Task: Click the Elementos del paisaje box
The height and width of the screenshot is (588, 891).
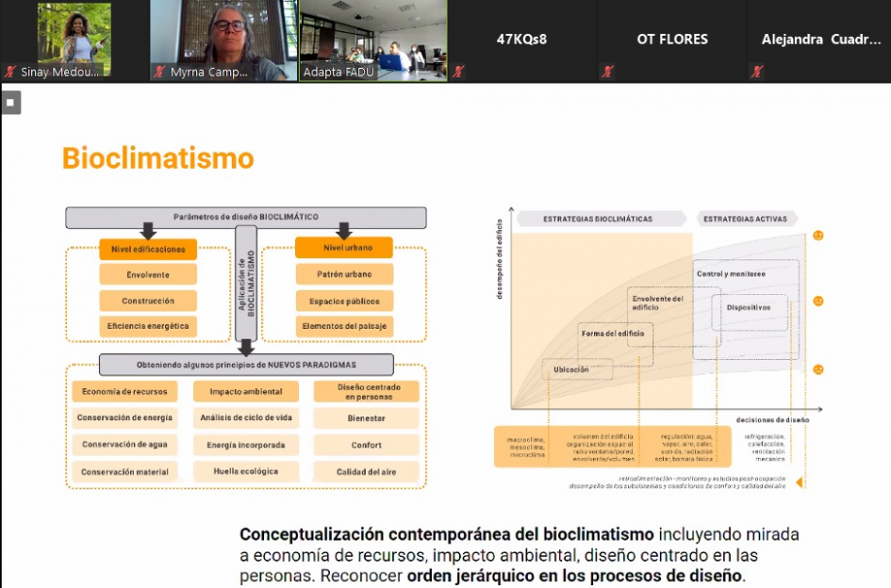Action: [344, 326]
